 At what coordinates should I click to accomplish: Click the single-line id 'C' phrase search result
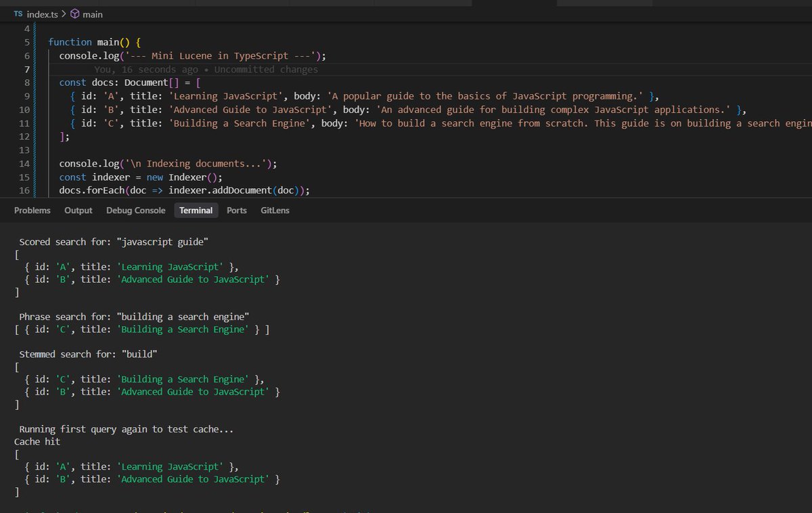pyautogui.click(x=141, y=330)
